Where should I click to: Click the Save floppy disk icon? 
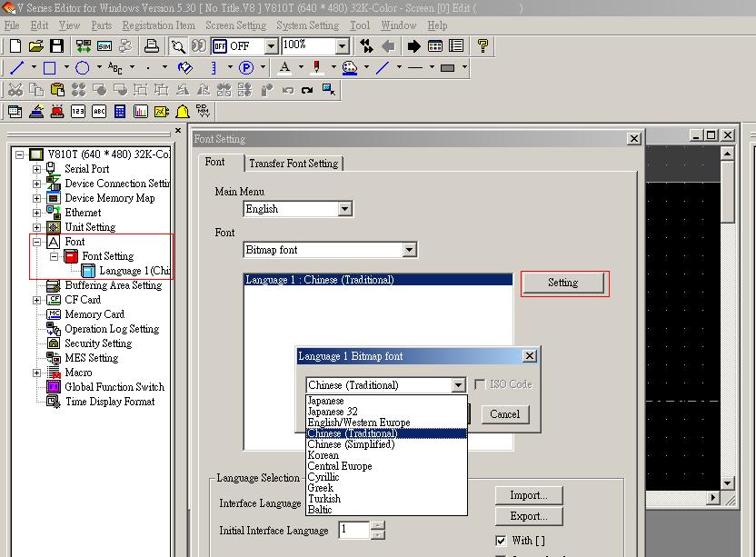pyautogui.click(x=56, y=45)
